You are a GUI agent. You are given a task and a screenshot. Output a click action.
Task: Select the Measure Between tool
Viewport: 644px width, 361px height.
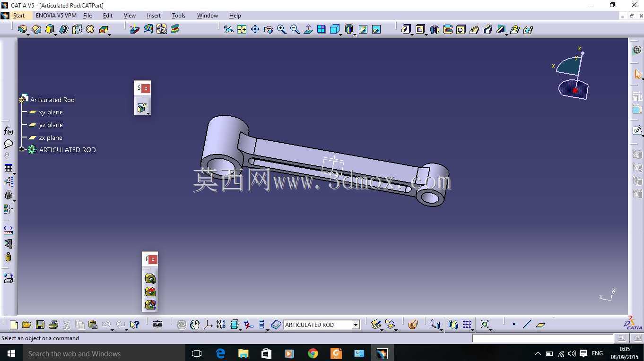pyautogui.click(x=9, y=230)
